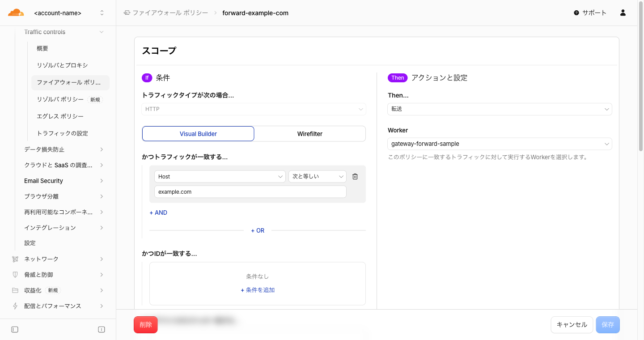The image size is (644, 340).
Task: Delete the Host condition with trash icon
Action: point(355,177)
